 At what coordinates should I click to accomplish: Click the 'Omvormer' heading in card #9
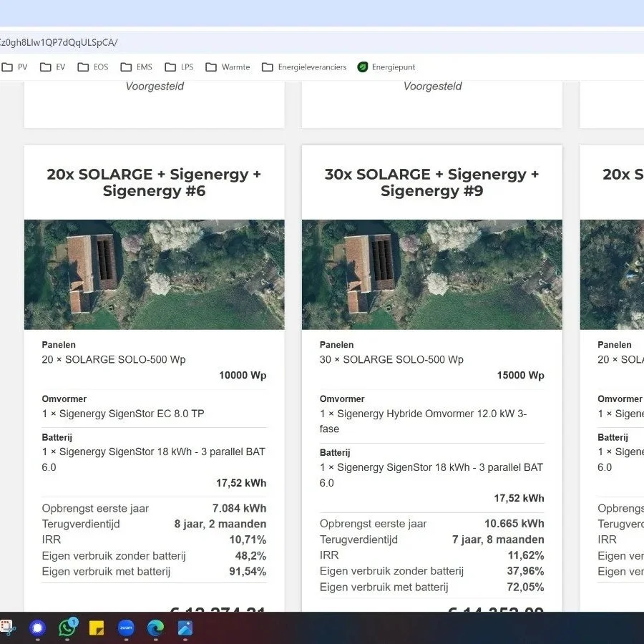342,399
